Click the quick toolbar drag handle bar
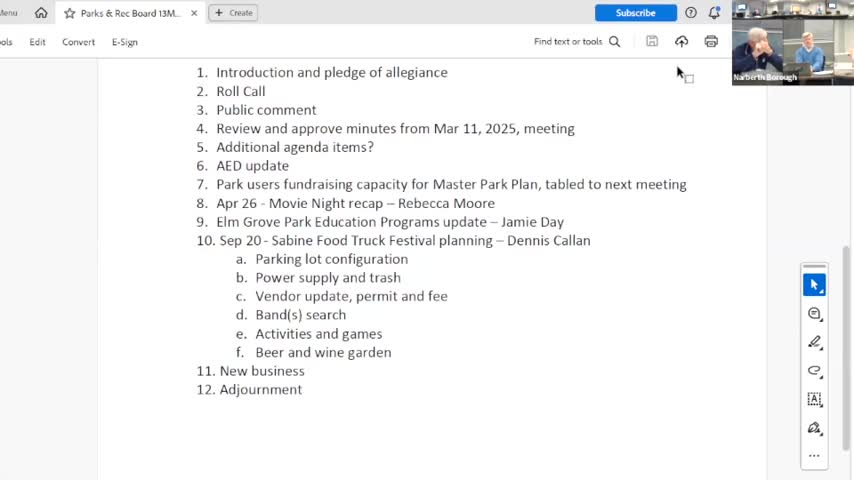Viewport: 854px width, 480px height. click(x=814, y=266)
